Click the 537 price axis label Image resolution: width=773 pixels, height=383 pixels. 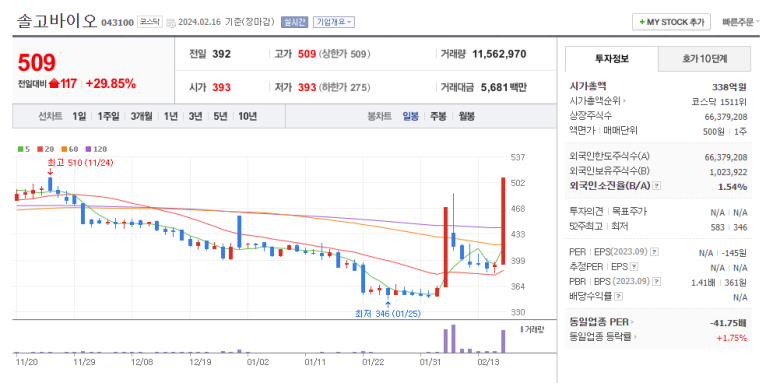(519, 158)
